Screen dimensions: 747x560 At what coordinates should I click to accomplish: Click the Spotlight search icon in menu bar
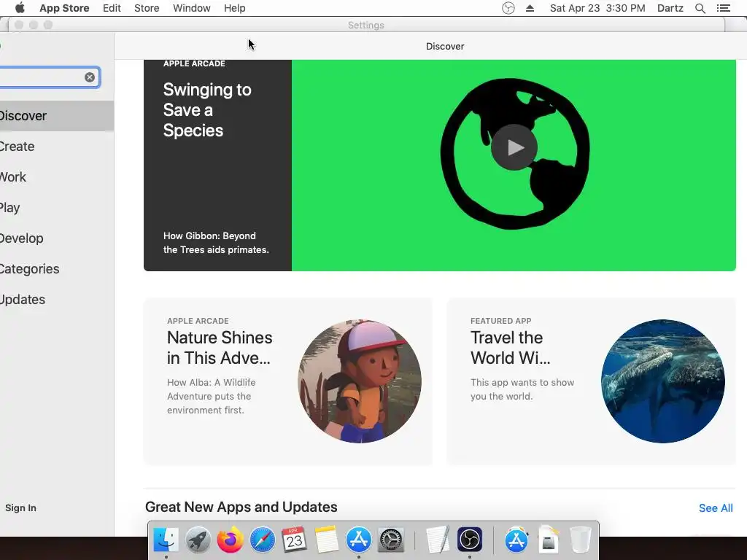point(700,8)
